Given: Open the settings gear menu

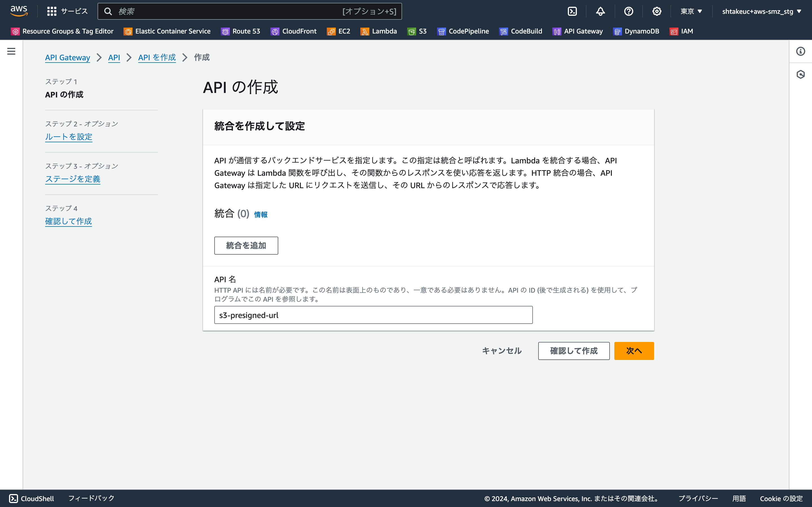Looking at the screenshot, I should click(x=657, y=11).
